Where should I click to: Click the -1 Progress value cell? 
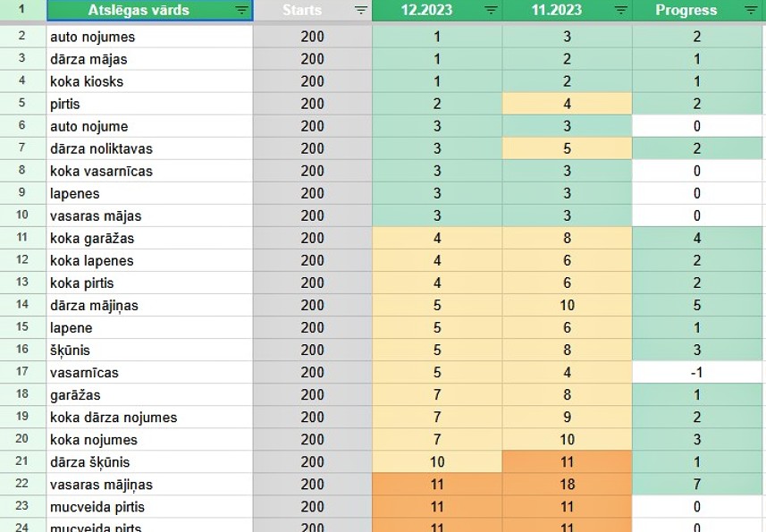(x=697, y=373)
